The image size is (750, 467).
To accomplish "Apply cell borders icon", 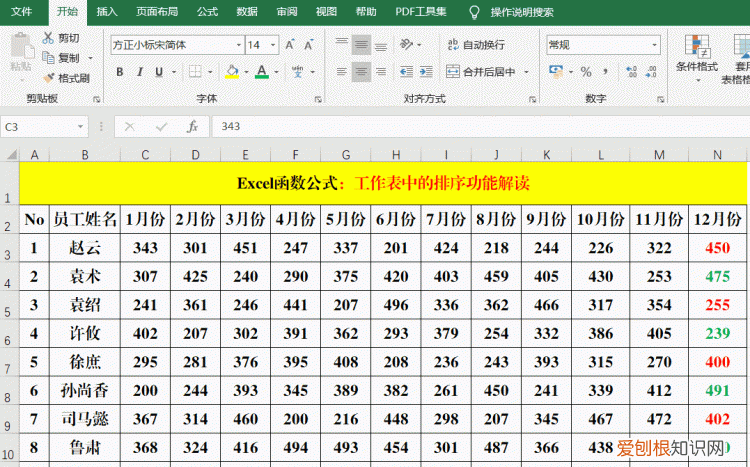I will [195, 72].
